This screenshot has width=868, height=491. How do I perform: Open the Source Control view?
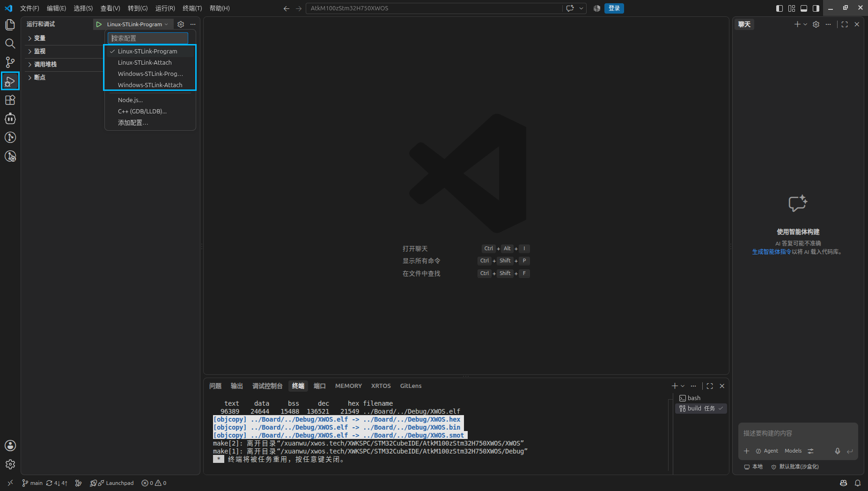(10, 62)
